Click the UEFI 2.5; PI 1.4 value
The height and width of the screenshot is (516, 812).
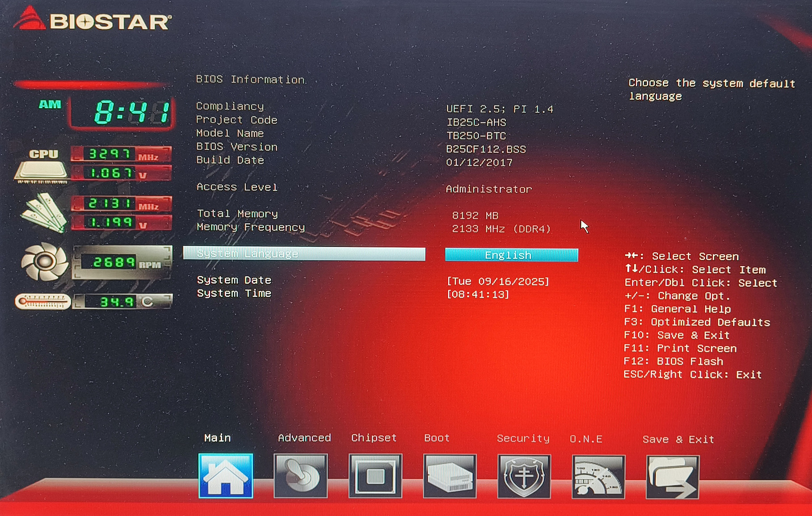point(500,109)
